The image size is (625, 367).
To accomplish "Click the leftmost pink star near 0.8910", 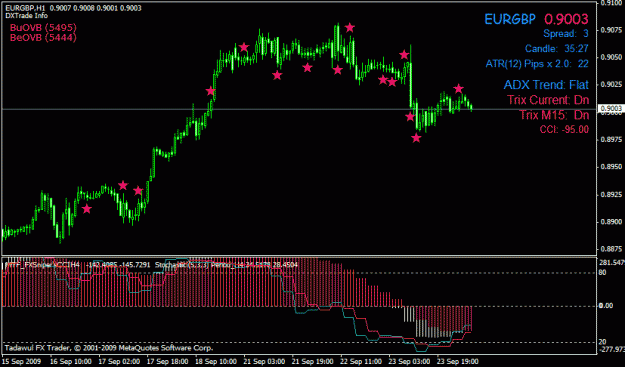I will (x=86, y=208).
